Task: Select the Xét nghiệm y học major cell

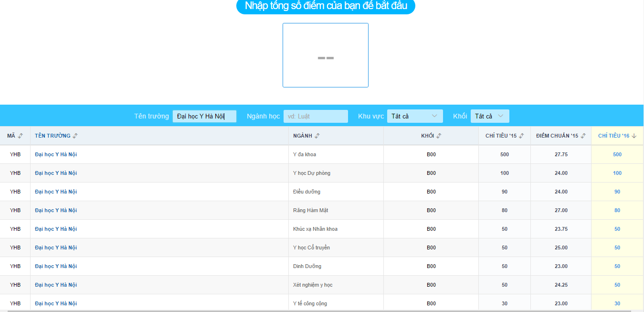Action: pyautogui.click(x=313, y=285)
